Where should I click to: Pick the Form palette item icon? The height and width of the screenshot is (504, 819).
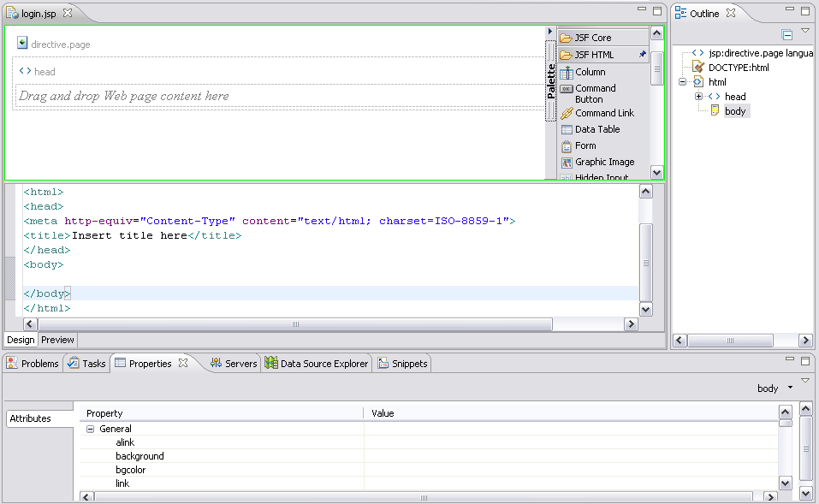[567, 145]
